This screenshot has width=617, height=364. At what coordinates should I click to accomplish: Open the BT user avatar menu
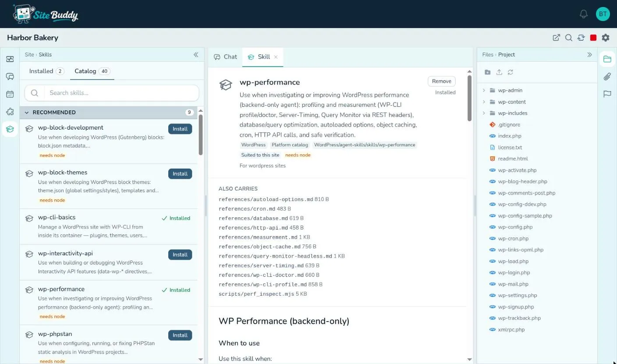click(x=603, y=14)
